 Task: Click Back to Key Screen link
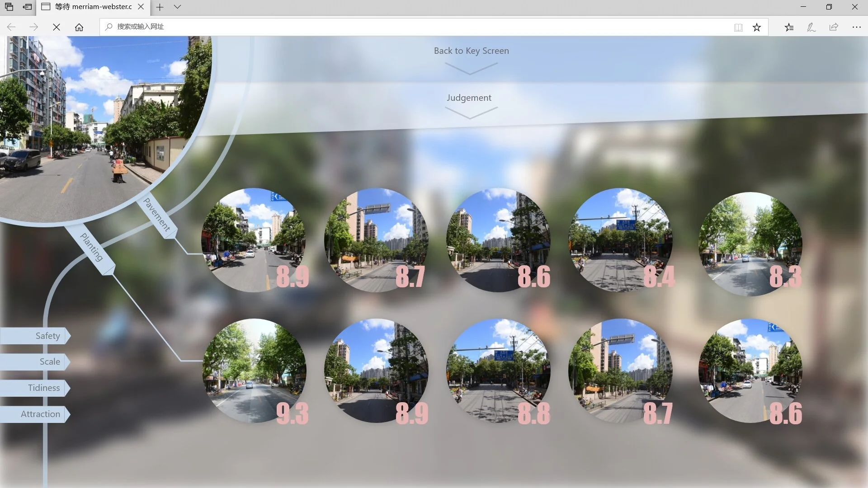471,51
